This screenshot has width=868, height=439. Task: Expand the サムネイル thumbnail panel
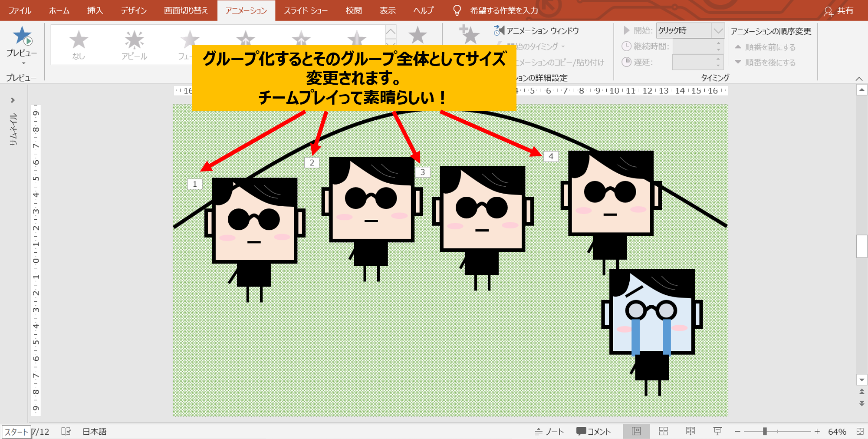click(x=13, y=100)
